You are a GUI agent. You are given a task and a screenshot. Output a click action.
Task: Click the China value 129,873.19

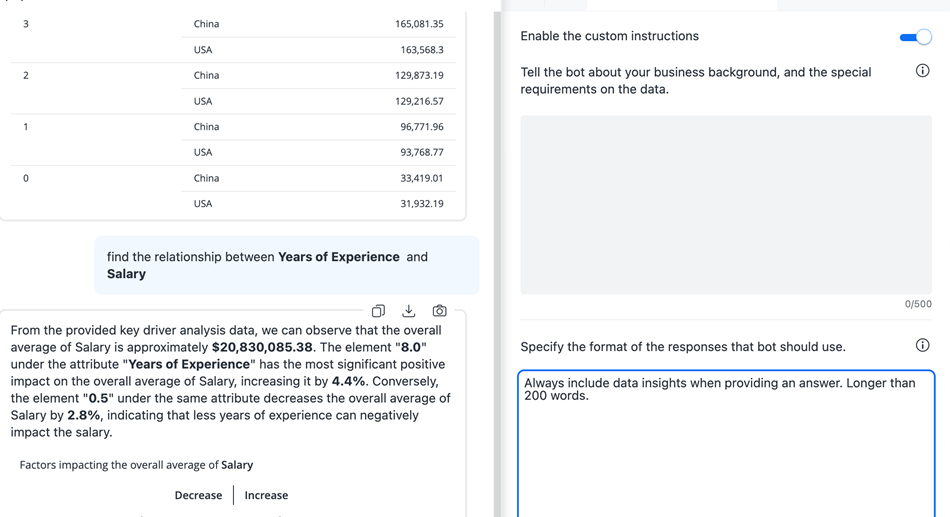tap(419, 76)
